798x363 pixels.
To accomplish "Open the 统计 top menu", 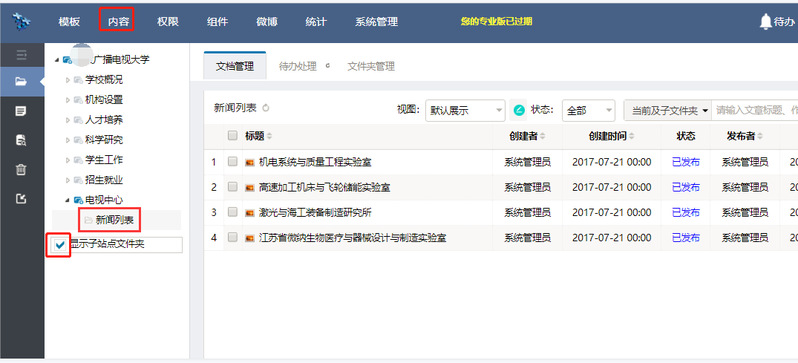I will 316,22.
